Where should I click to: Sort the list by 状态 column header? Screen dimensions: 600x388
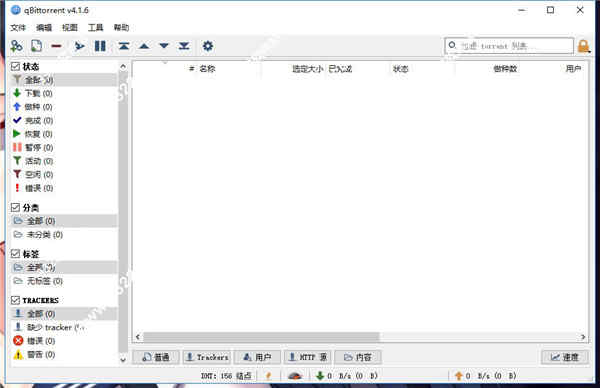(x=401, y=69)
